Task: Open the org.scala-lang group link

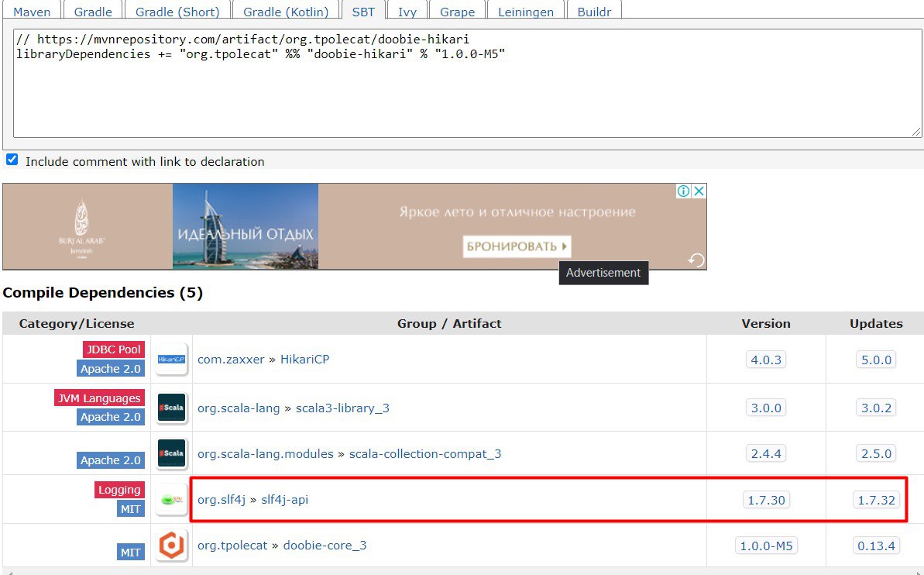Action: click(x=239, y=408)
